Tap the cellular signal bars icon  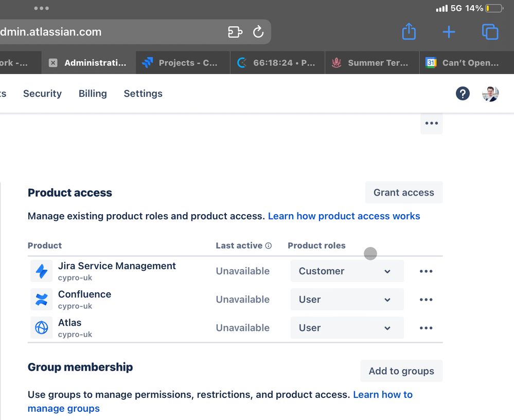tap(441, 8)
